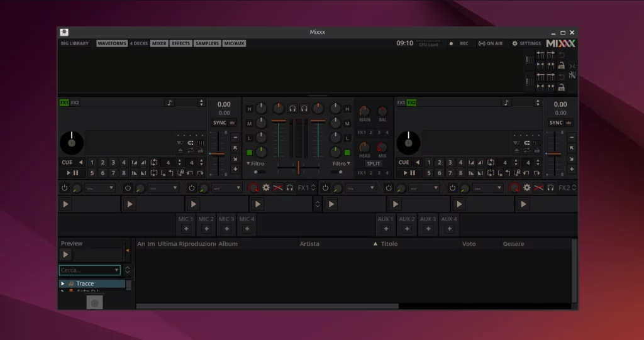The width and height of the screenshot is (644, 340).
Task: Click the right deck sync leader crown
Action: [569, 123]
